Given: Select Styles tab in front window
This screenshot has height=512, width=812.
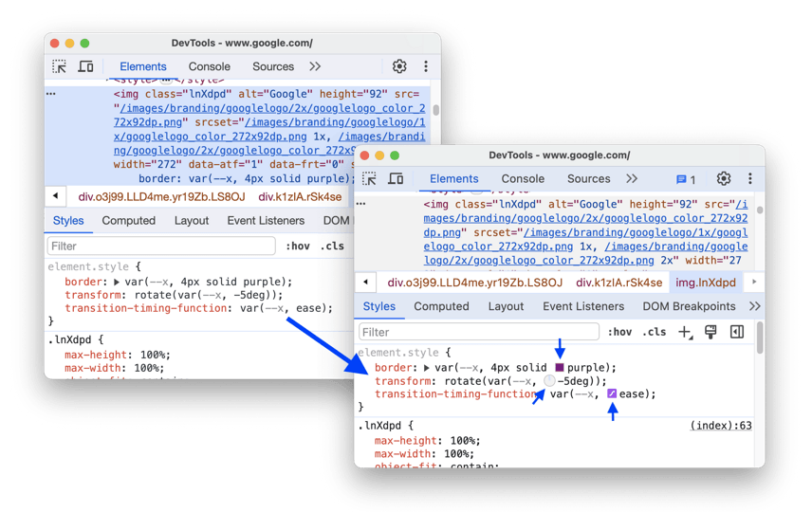Looking at the screenshot, I should point(379,306).
